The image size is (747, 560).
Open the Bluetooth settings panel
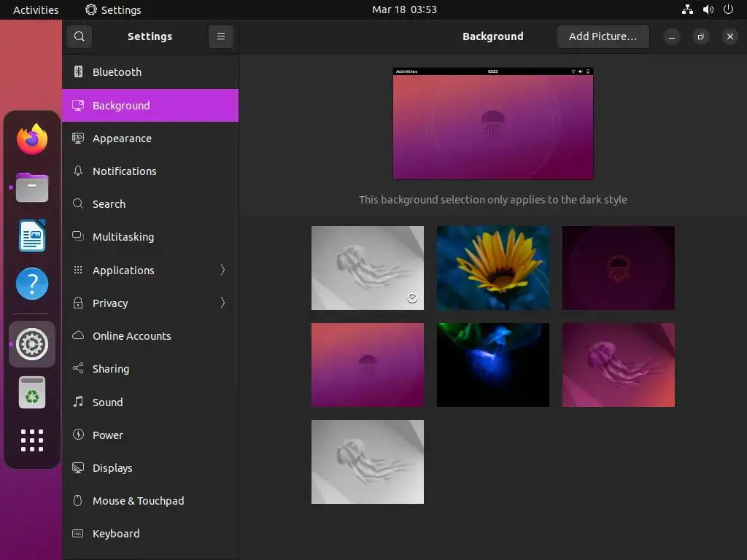[150, 72]
